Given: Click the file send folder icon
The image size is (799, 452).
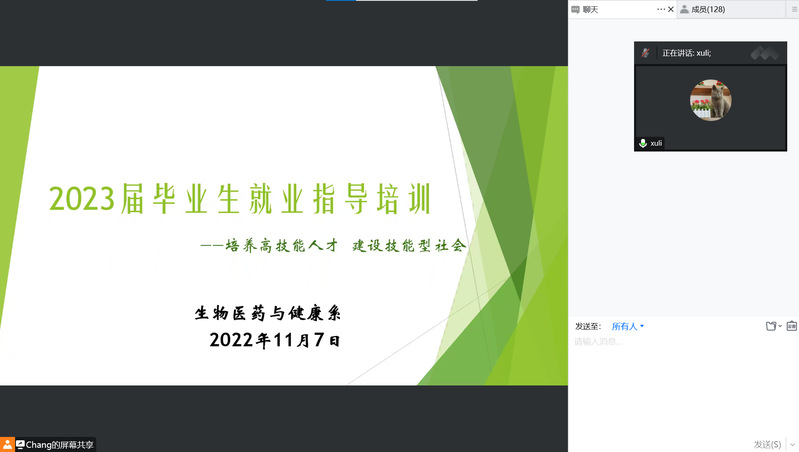Looking at the screenshot, I should point(769,326).
